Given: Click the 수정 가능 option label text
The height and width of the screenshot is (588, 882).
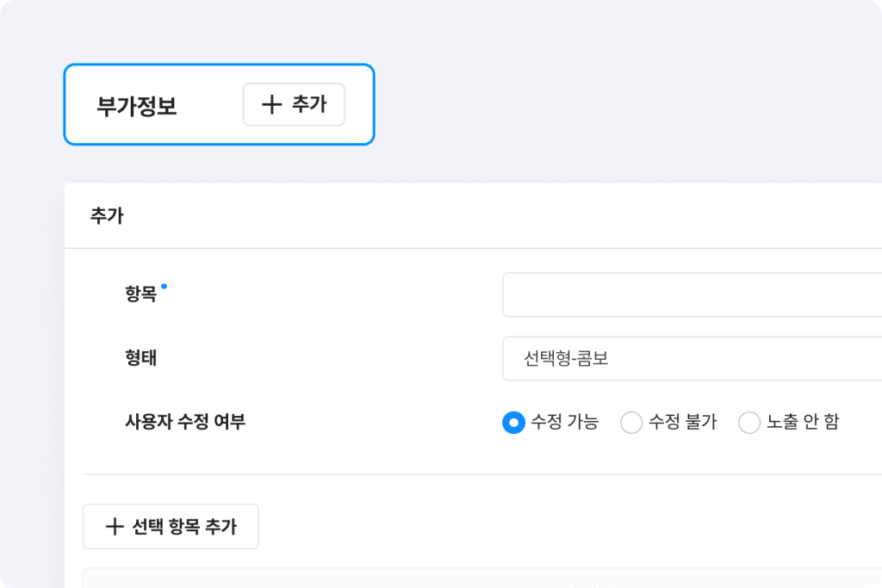Looking at the screenshot, I should click(x=565, y=423).
